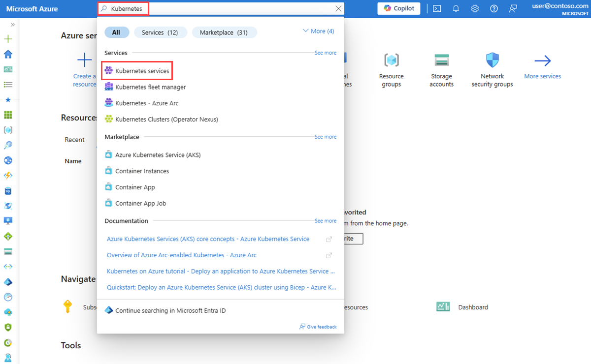
Task: Open Storage accounts service tile
Action: tap(441, 70)
